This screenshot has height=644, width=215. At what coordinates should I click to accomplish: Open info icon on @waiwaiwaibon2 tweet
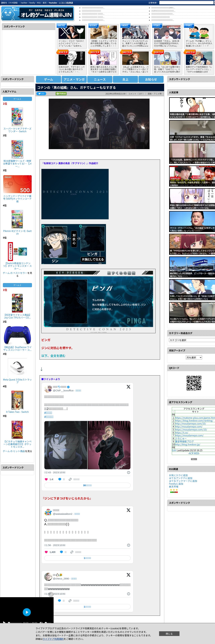128,545
